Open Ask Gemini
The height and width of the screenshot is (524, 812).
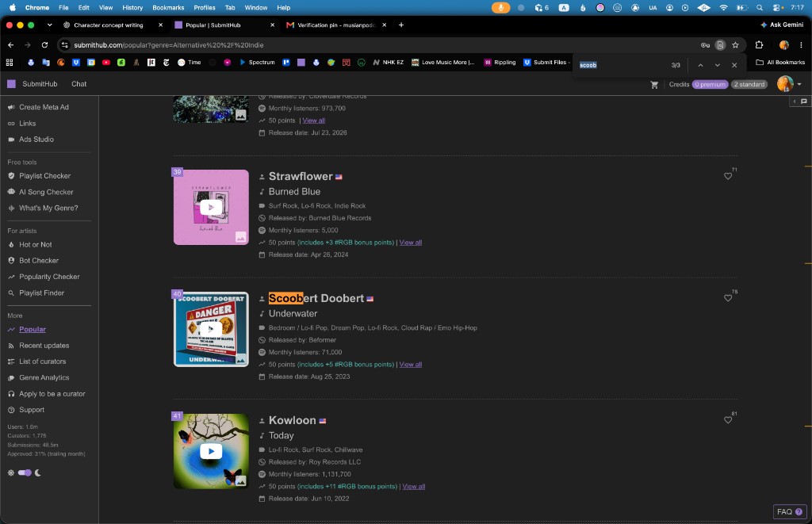pyautogui.click(x=781, y=25)
